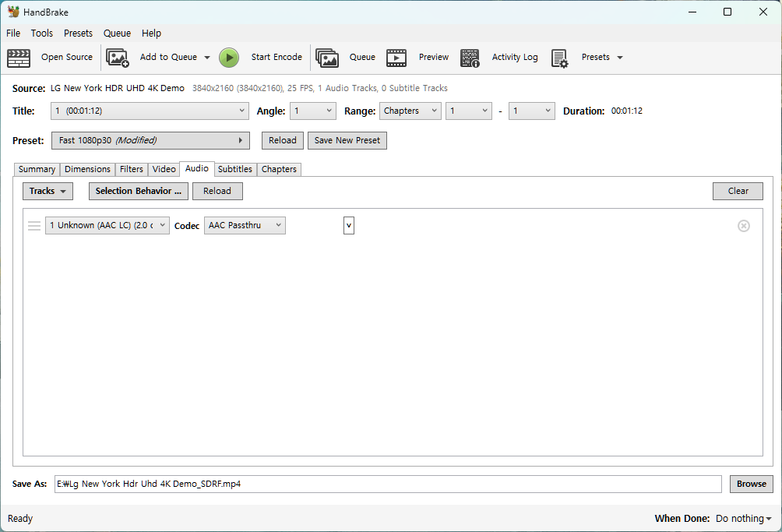The height and width of the screenshot is (532, 782).
Task: Open the File menu
Action: click(x=13, y=33)
